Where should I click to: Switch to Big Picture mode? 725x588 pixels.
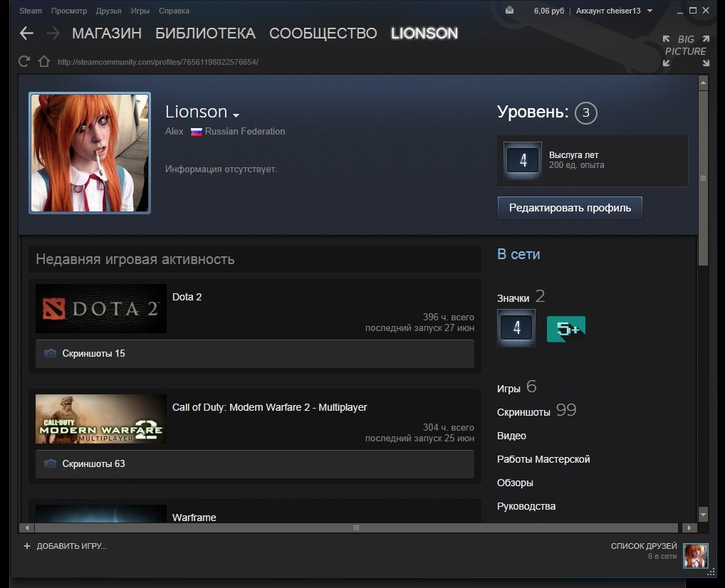click(686, 51)
